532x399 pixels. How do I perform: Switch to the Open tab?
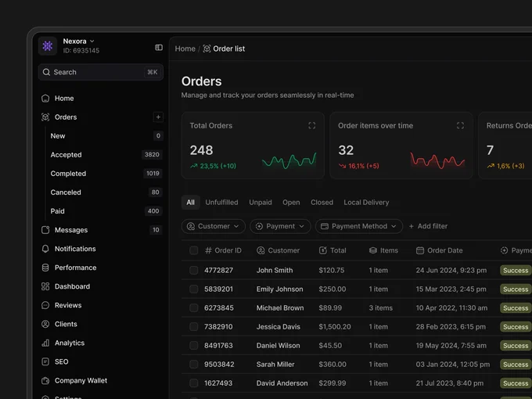click(291, 203)
